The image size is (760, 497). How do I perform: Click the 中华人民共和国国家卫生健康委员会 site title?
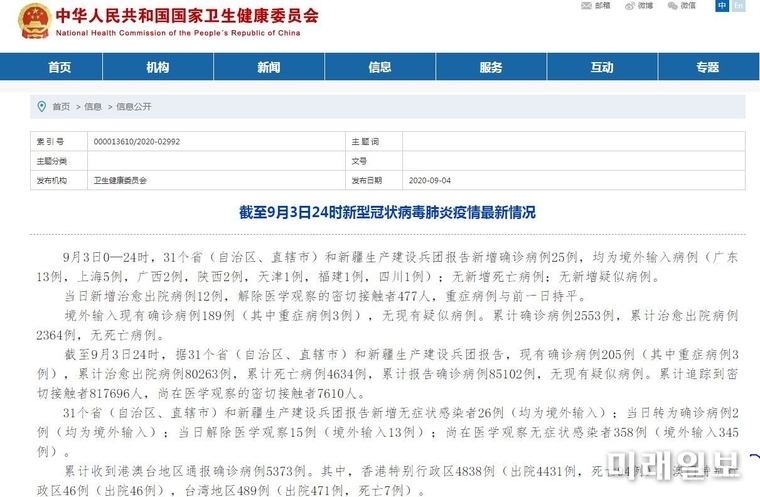pyautogui.click(x=187, y=16)
